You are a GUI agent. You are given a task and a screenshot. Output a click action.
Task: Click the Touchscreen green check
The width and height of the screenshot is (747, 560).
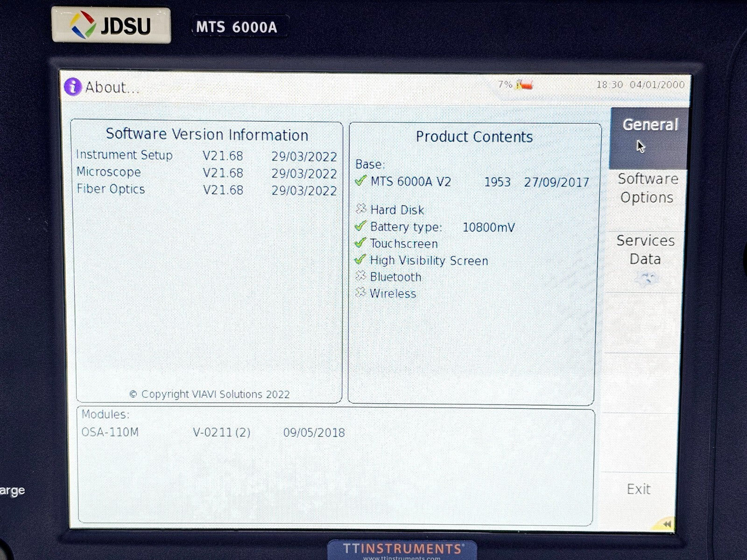coord(360,243)
